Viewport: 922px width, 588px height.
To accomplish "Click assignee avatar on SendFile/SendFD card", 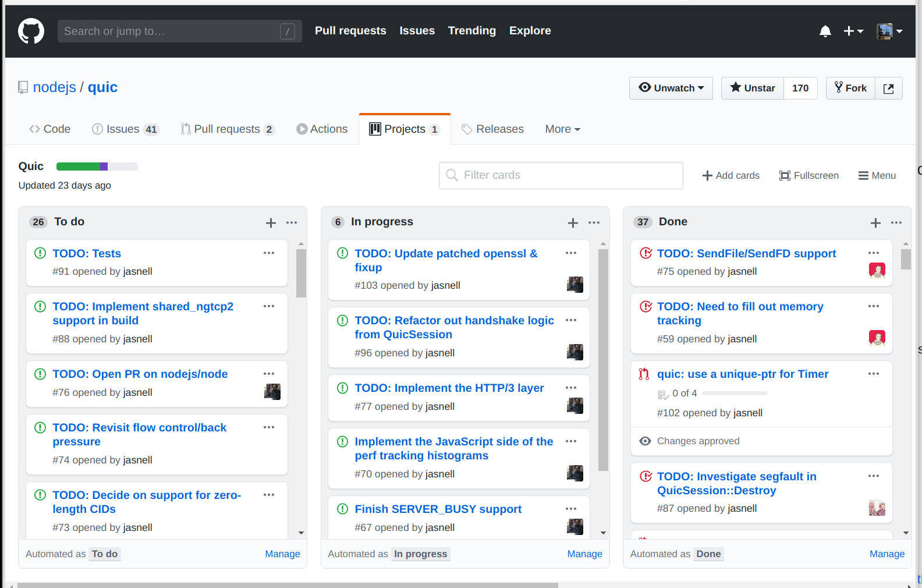I will (x=877, y=271).
